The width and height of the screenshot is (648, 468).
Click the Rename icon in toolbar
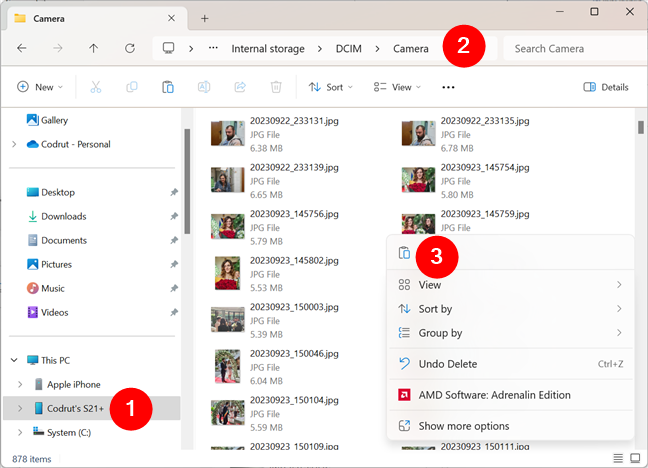click(x=204, y=87)
